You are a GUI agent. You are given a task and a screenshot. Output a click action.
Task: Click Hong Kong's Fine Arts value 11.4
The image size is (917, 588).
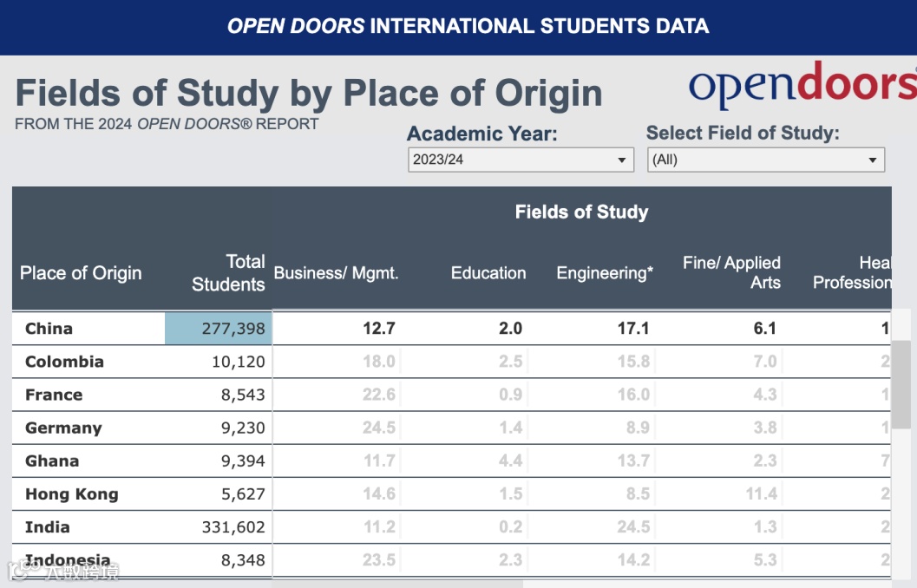(762, 494)
